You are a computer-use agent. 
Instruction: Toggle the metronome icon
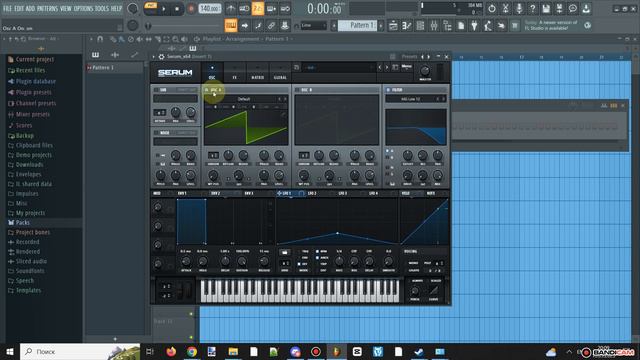[231, 9]
